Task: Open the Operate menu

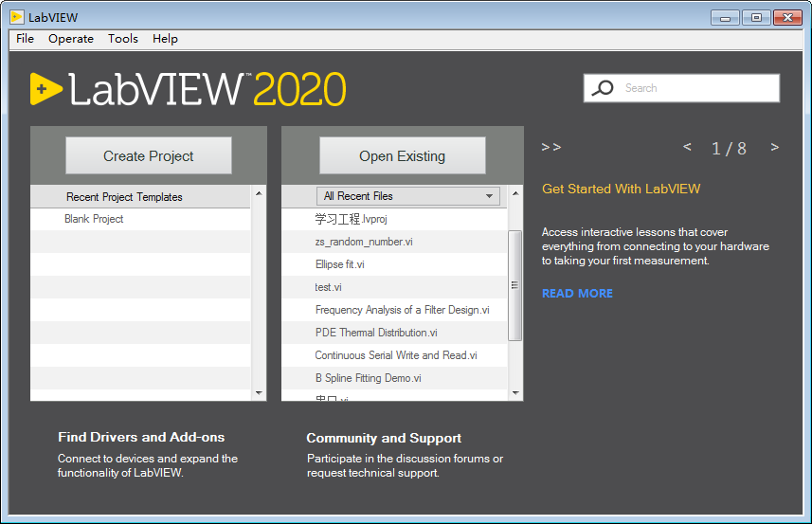Action: (71, 39)
